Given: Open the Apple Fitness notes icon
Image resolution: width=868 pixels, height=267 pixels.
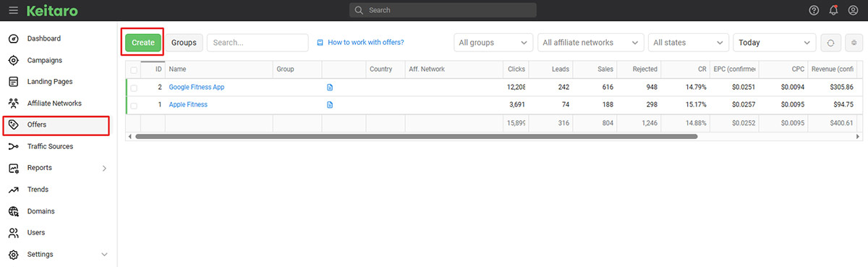Looking at the screenshot, I should [x=330, y=105].
